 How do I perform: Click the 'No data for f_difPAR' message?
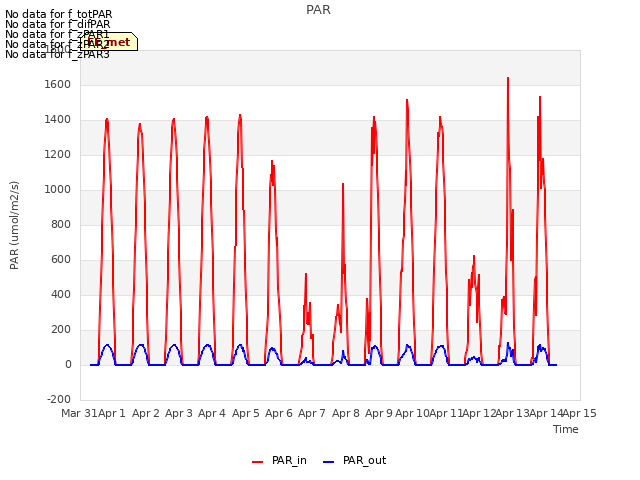coord(58,24)
